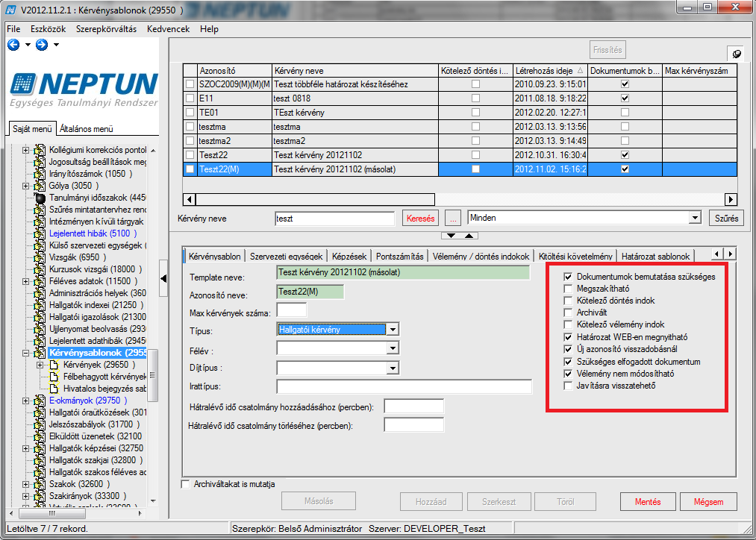Enable Kötelező döntés indok checkbox
Image resolution: width=756 pixels, height=540 pixels.
coord(568,301)
